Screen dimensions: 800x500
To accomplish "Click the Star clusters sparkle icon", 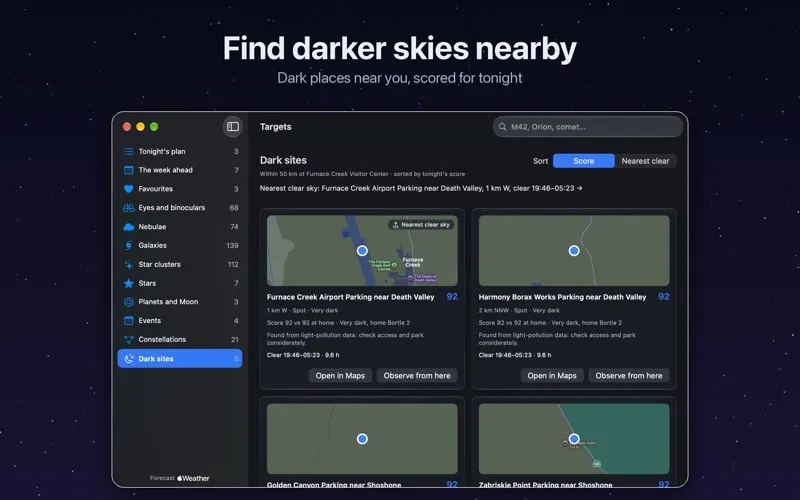I will 129,264.
